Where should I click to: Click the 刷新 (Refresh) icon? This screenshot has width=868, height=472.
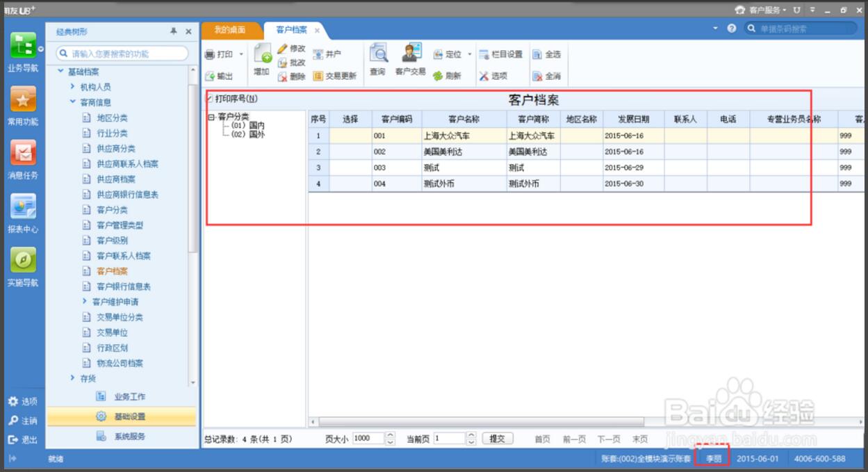(x=439, y=76)
